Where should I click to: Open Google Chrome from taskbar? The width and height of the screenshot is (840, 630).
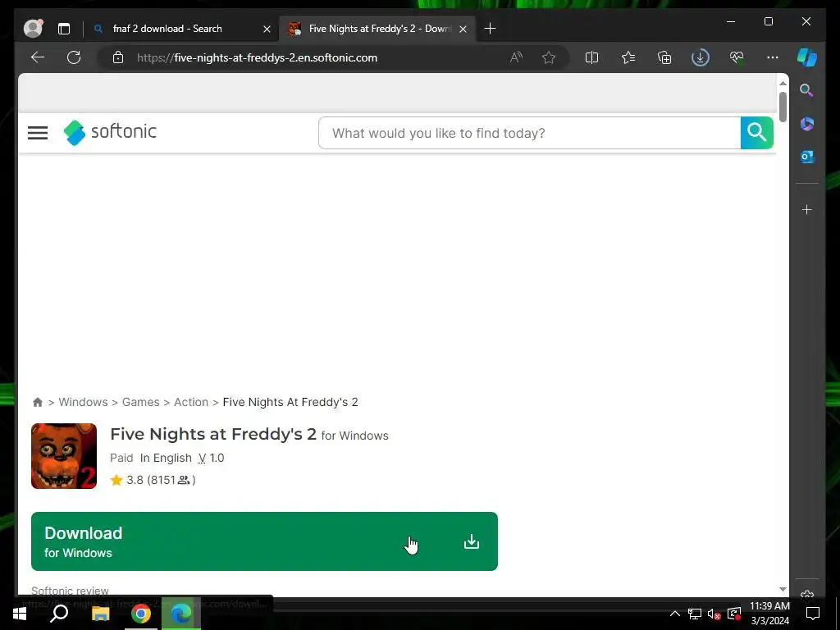pos(141,614)
